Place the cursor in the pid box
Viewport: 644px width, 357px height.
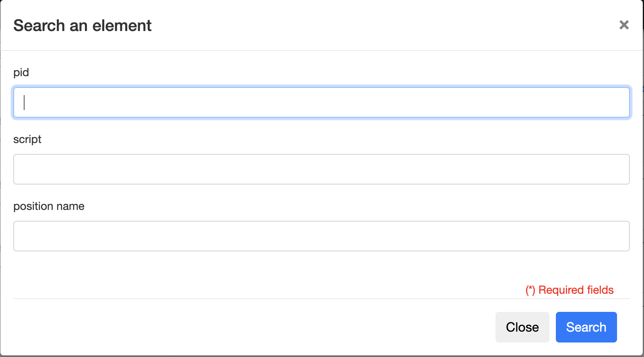click(x=321, y=102)
